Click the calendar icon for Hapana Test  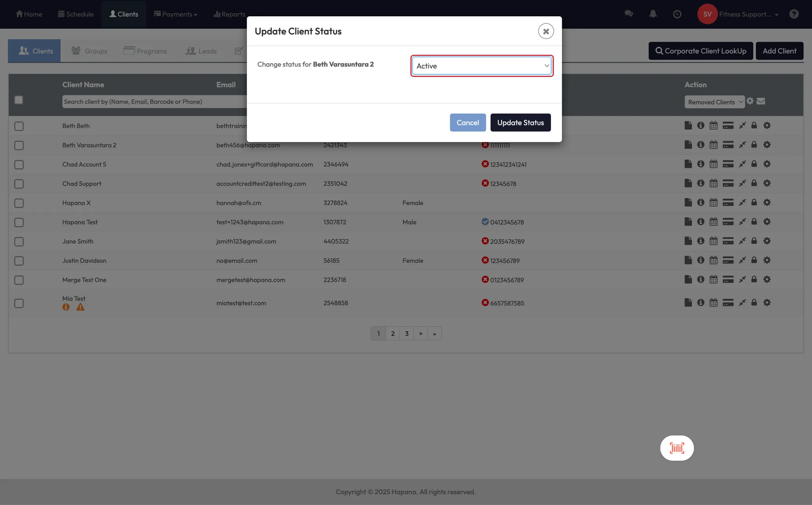pyautogui.click(x=713, y=222)
